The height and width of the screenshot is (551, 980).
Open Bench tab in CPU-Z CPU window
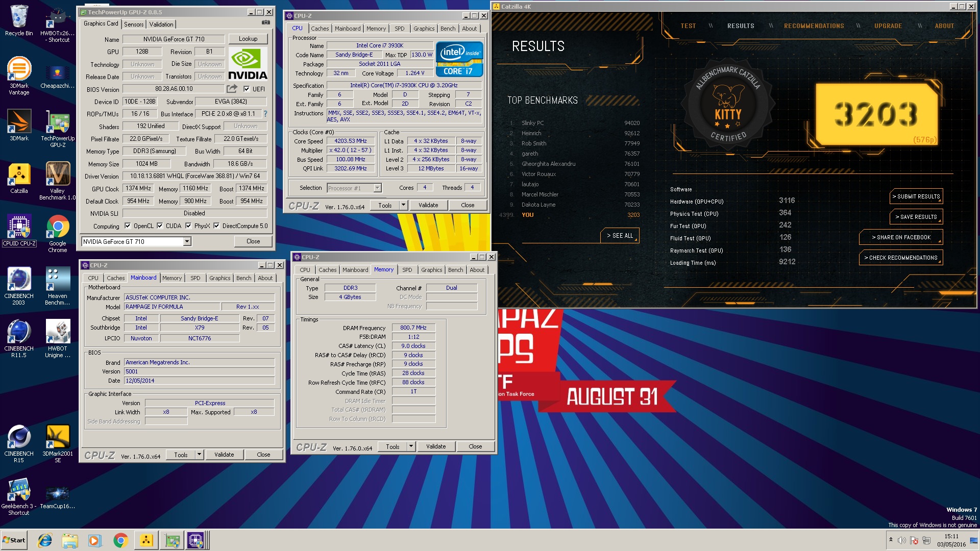point(448,29)
